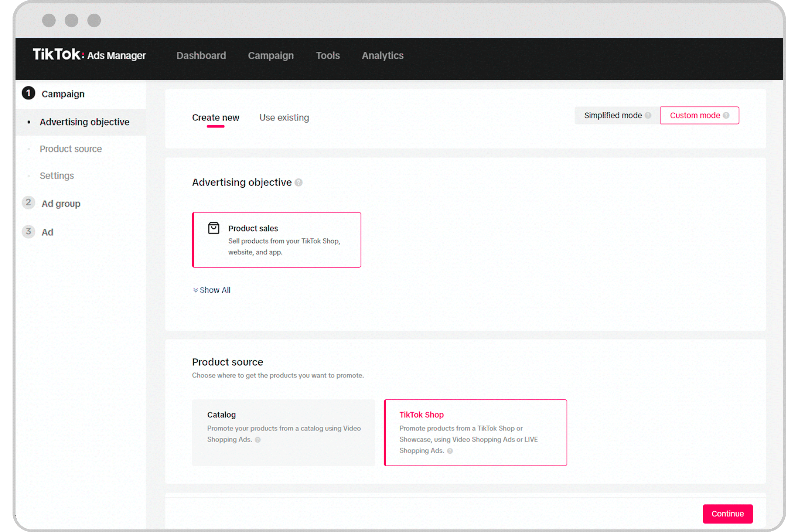Click the Advertising objective help icon
The width and height of the screenshot is (798, 532).
click(299, 183)
